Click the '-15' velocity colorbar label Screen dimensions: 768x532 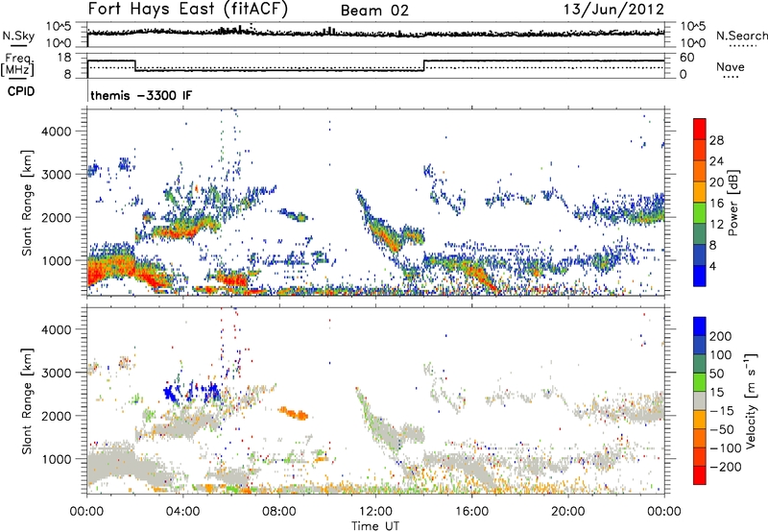pos(722,411)
